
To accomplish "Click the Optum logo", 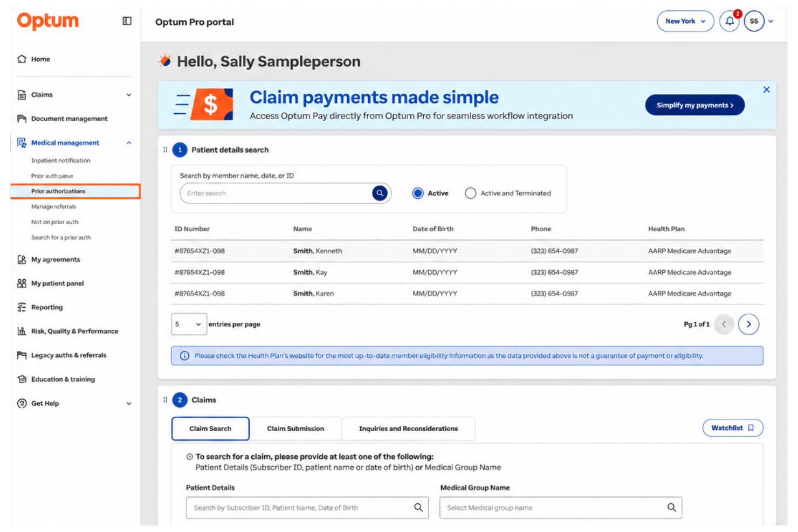I will (47, 21).
